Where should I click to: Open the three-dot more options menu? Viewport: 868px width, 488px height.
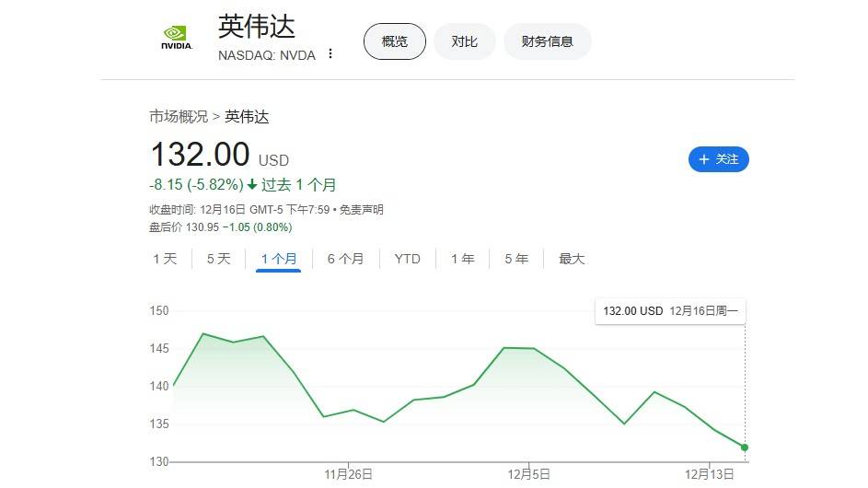tap(330, 54)
